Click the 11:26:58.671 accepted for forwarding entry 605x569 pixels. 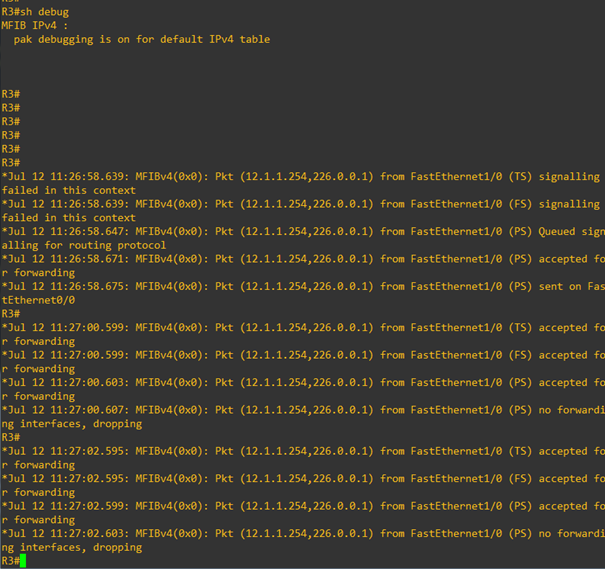302,266
